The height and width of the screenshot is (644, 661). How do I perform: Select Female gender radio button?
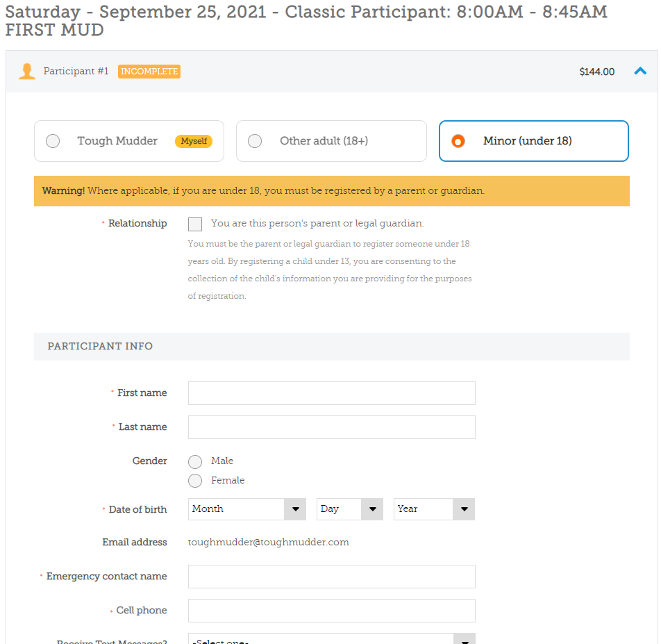195,481
